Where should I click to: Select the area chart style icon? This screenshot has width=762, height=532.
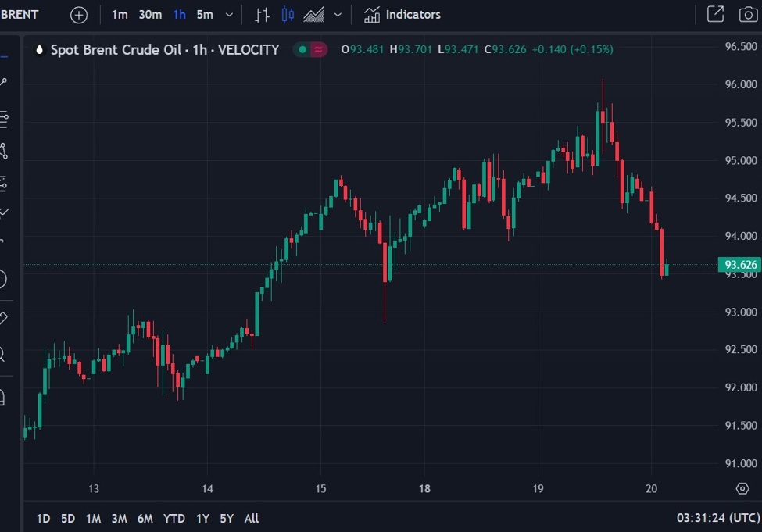pos(313,15)
